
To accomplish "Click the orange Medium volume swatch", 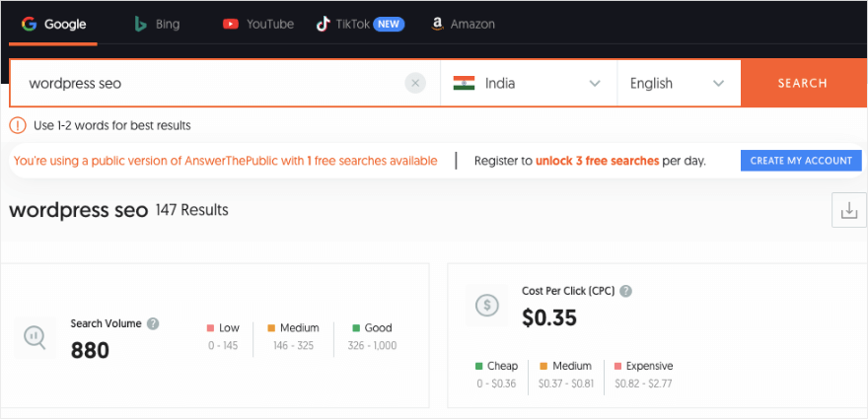I will tap(271, 328).
